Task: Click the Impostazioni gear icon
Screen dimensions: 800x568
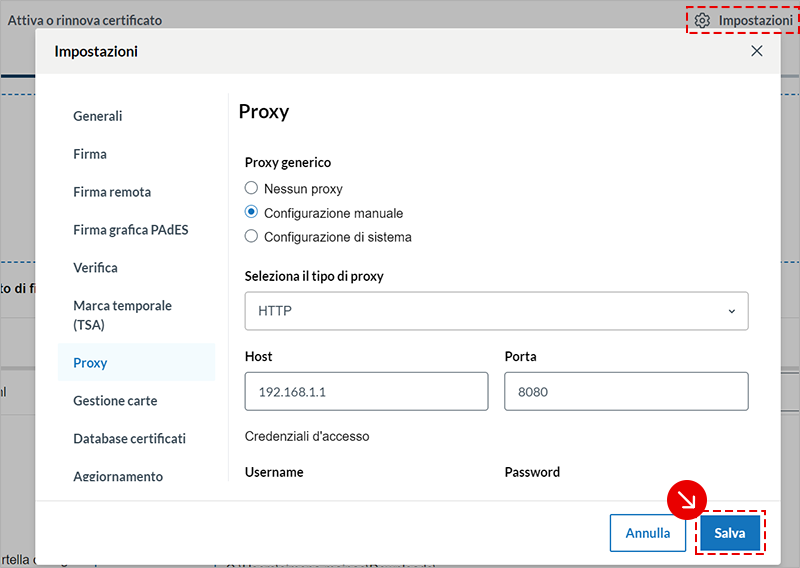Action: [702, 21]
